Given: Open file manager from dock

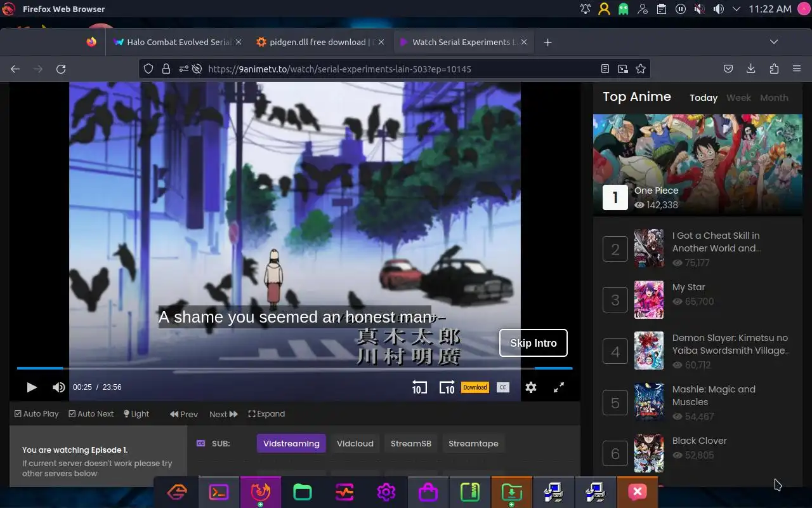Looking at the screenshot, I should pos(303,492).
